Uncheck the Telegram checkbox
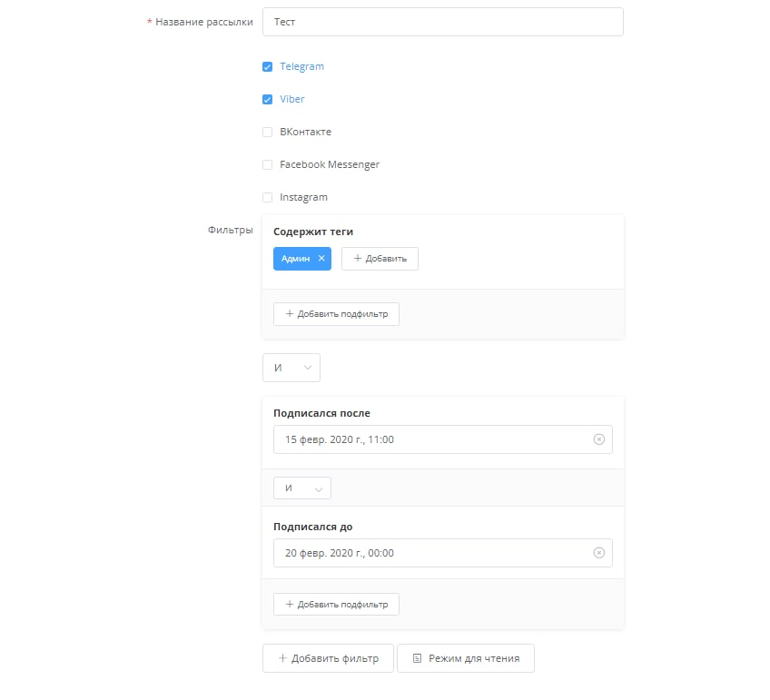The width and height of the screenshot is (770, 700). [267, 66]
